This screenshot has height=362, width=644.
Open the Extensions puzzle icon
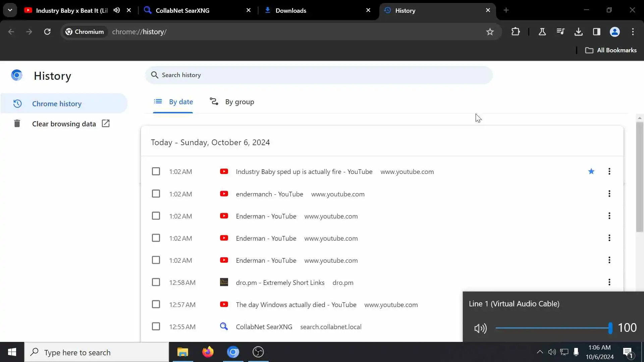pyautogui.click(x=516, y=32)
